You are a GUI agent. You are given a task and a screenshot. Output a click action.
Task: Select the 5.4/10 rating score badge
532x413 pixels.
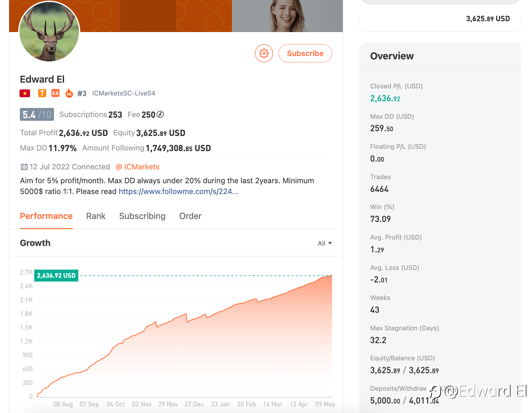click(37, 115)
